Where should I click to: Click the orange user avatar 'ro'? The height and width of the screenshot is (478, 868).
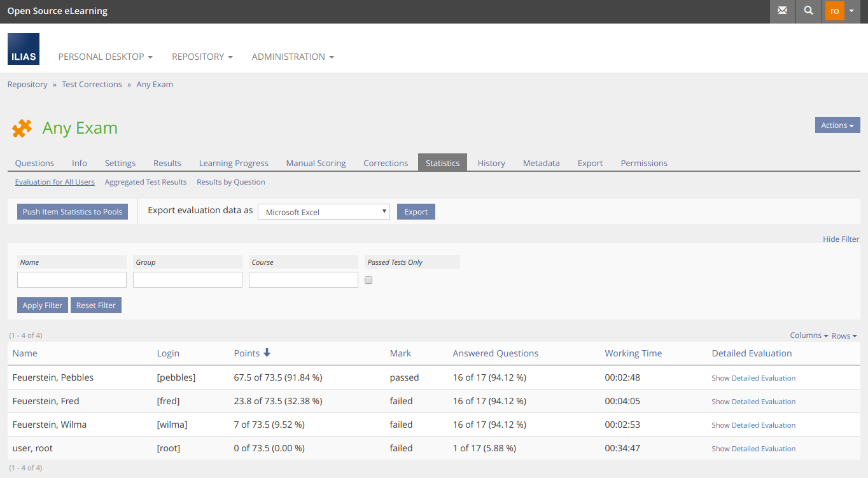click(834, 11)
